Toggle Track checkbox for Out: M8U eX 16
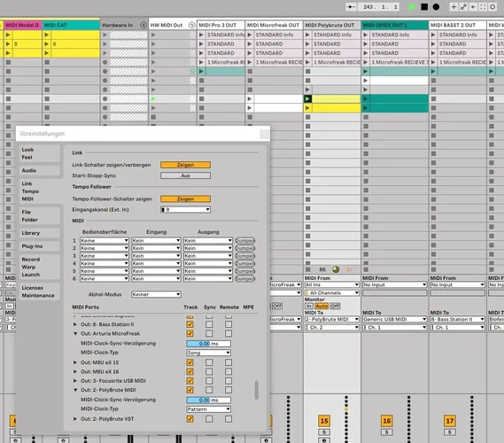This screenshot has width=504, height=443. [x=190, y=371]
